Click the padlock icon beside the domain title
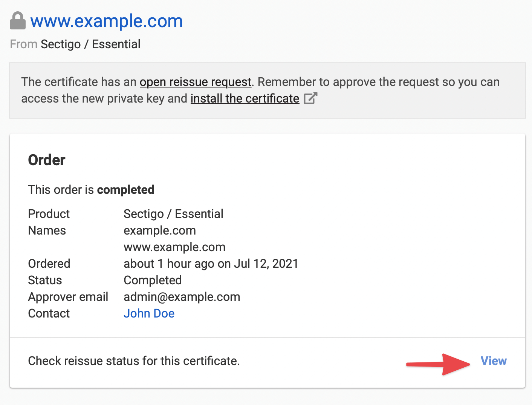 pos(17,21)
